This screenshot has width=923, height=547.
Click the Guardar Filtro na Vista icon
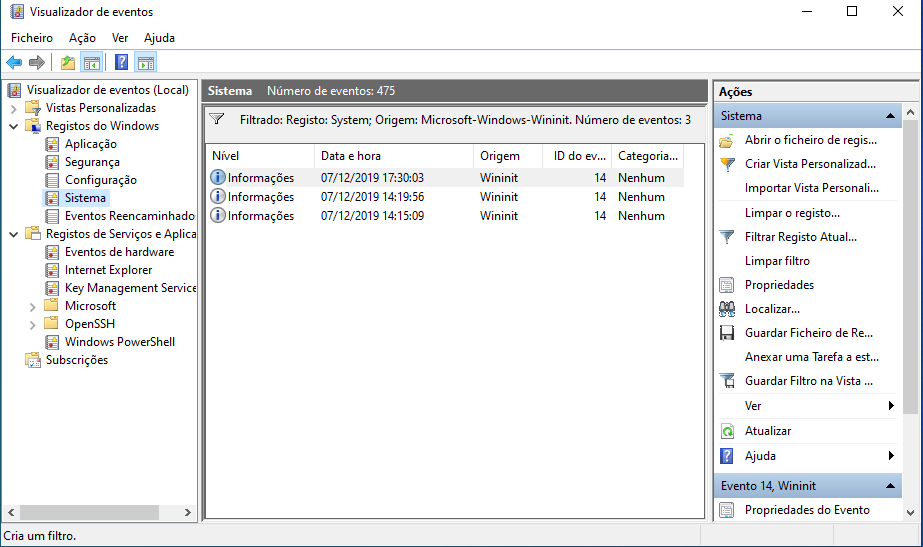[x=727, y=381]
